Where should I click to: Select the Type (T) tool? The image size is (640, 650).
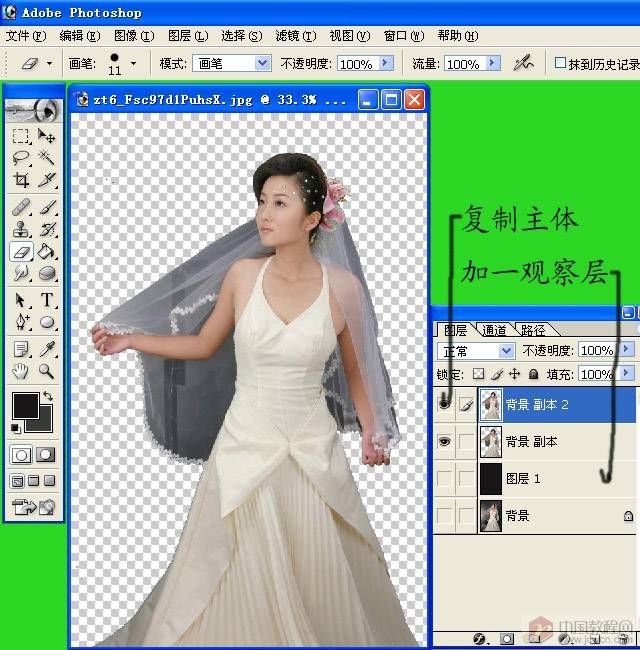tap(47, 299)
